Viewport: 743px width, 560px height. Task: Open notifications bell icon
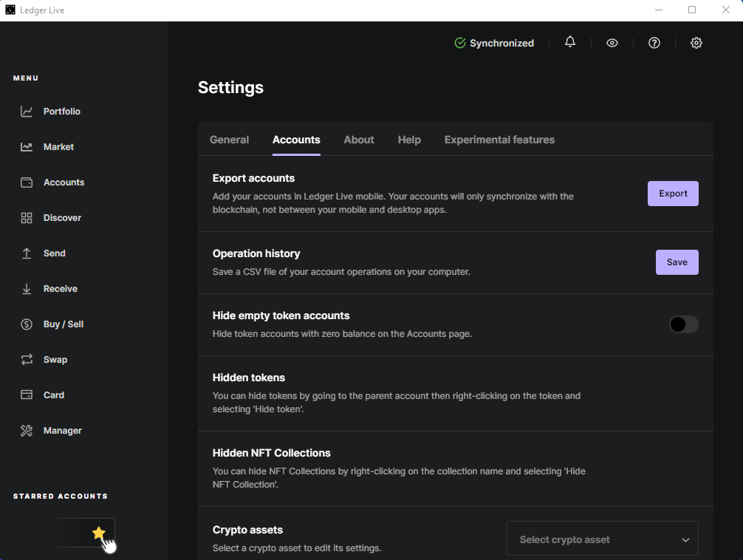coord(570,43)
